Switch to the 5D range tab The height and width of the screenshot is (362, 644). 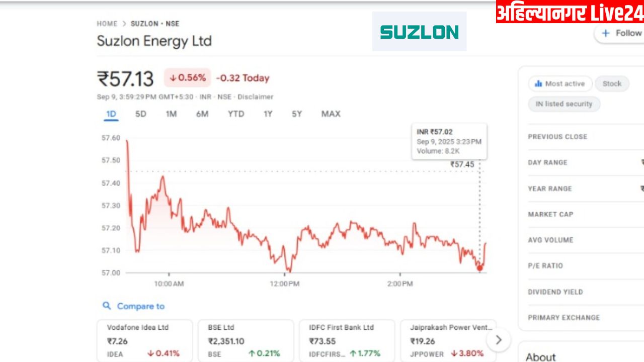click(141, 114)
